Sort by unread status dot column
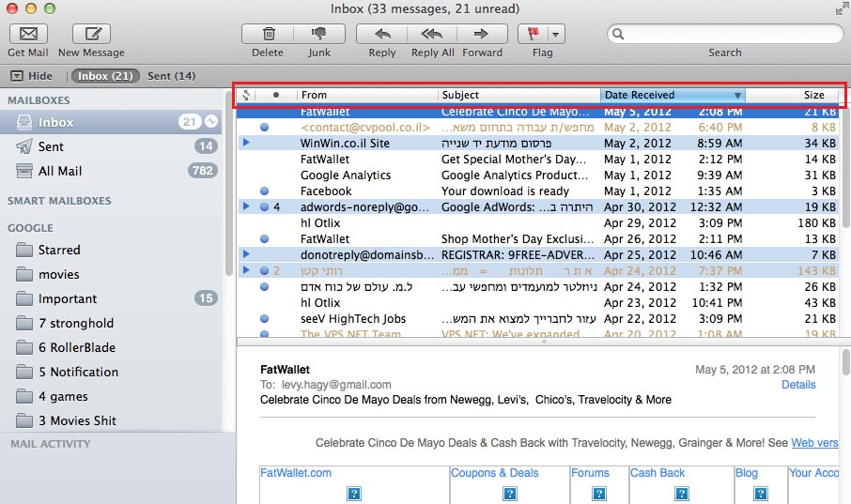 tap(276, 95)
